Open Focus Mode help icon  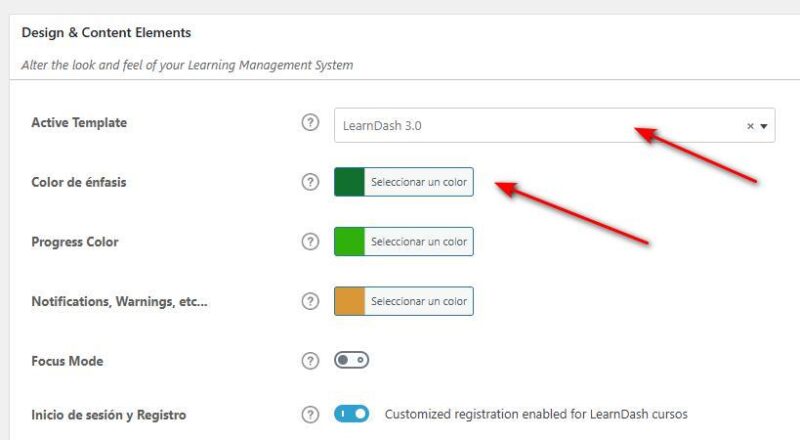click(x=310, y=360)
